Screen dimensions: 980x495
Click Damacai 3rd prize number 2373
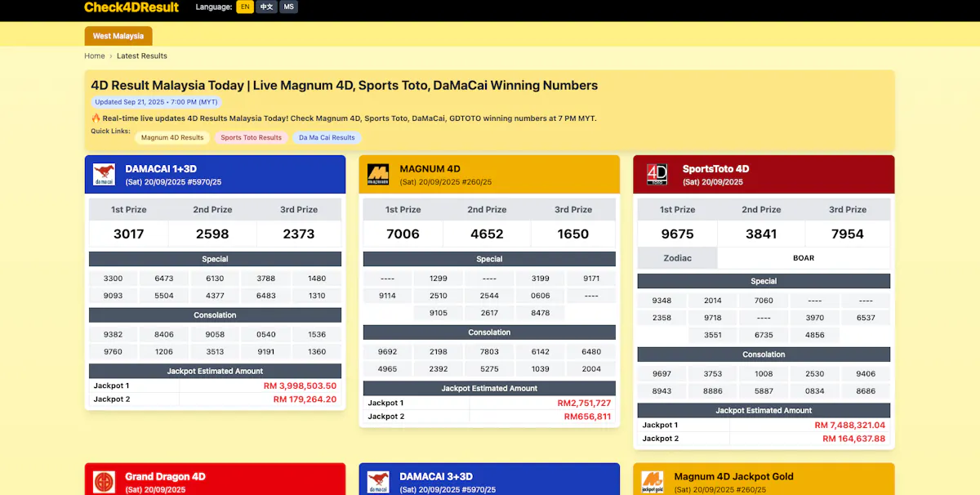pos(299,234)
